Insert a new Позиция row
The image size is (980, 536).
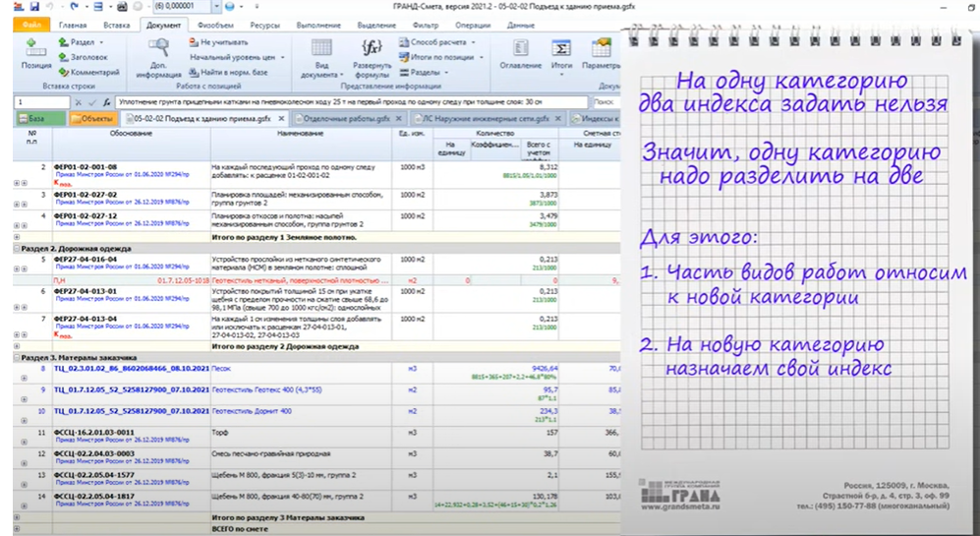coord(35,54)
